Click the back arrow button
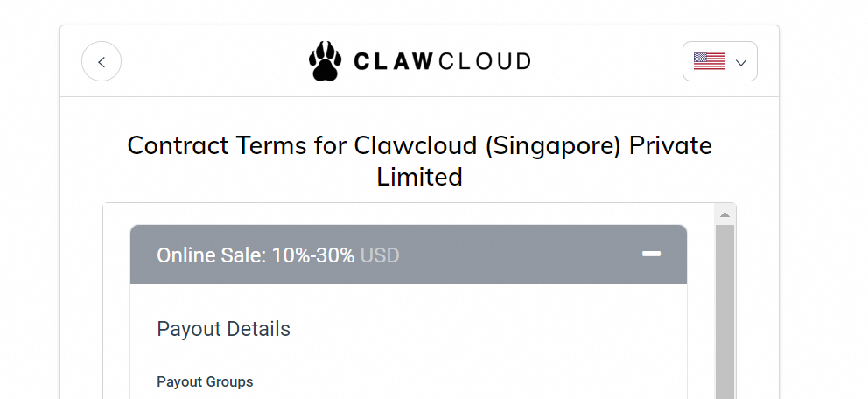 (101, 62)
